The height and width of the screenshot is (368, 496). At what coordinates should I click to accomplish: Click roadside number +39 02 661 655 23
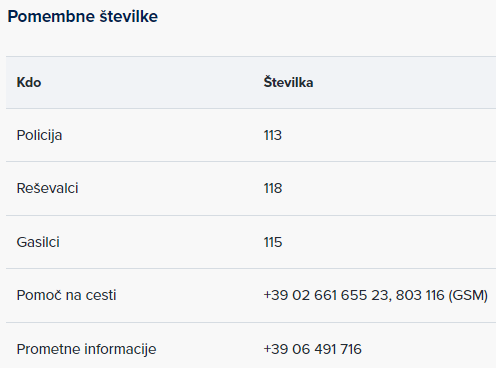pos(326,295)
